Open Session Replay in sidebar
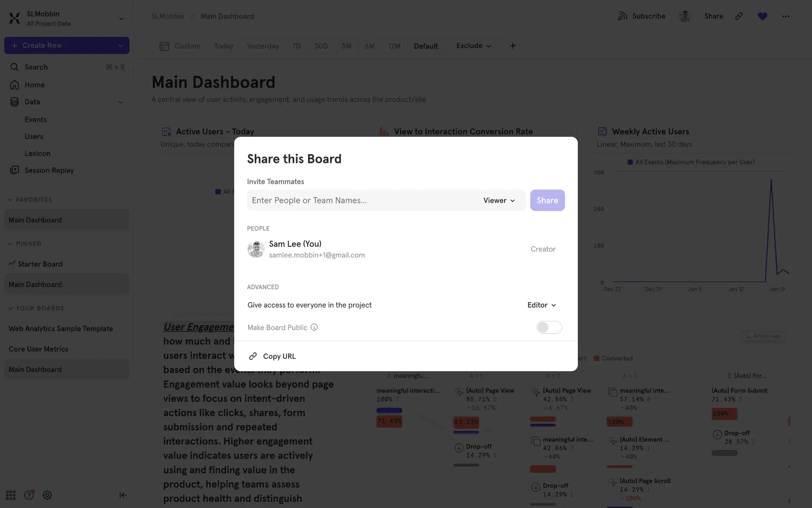812x508 pixels. [x=49, y=170]
